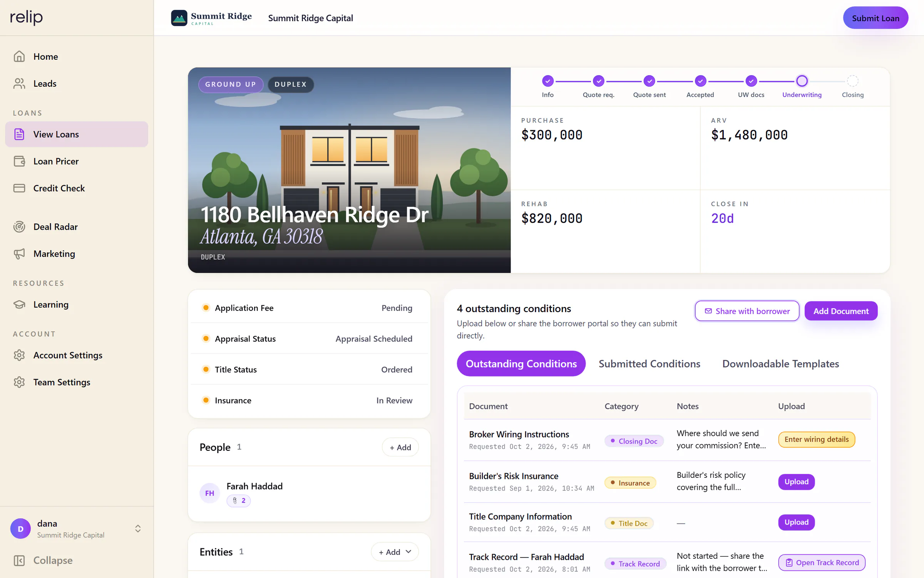Click the Underwriting current step marker
This screenshot has height=578, width=924.
pos(802,81)
